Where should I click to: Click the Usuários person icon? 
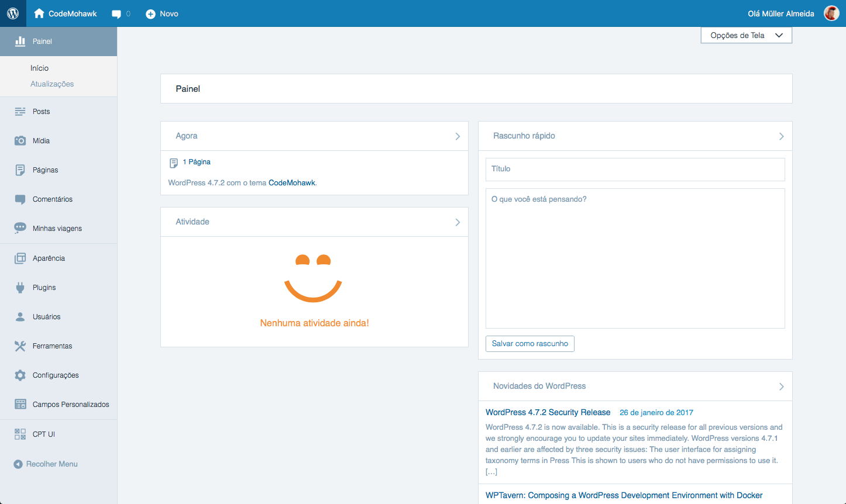coord(20,317)
